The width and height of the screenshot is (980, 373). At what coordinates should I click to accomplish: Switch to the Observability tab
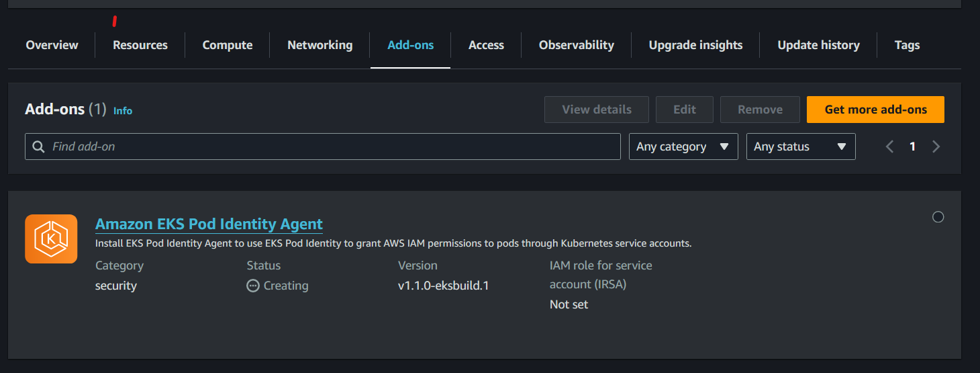tap(577, 45)
